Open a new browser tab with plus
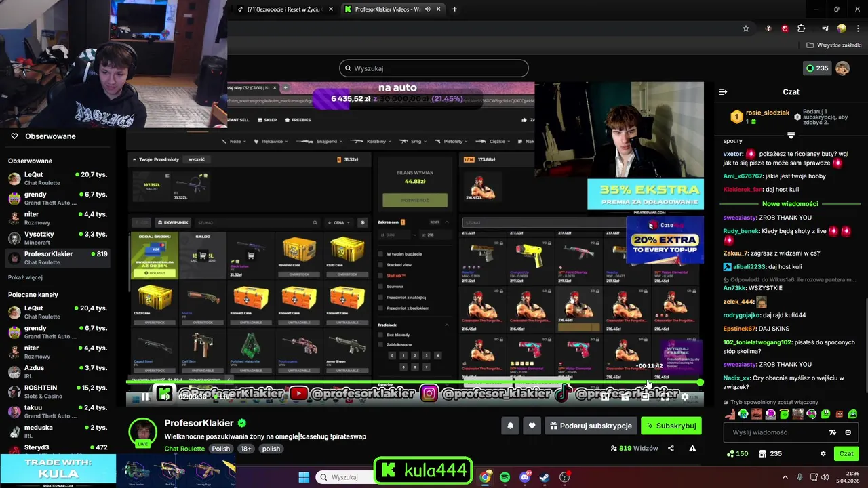The height and width of the screenshot is (488, 868). (x=454, y=9)
